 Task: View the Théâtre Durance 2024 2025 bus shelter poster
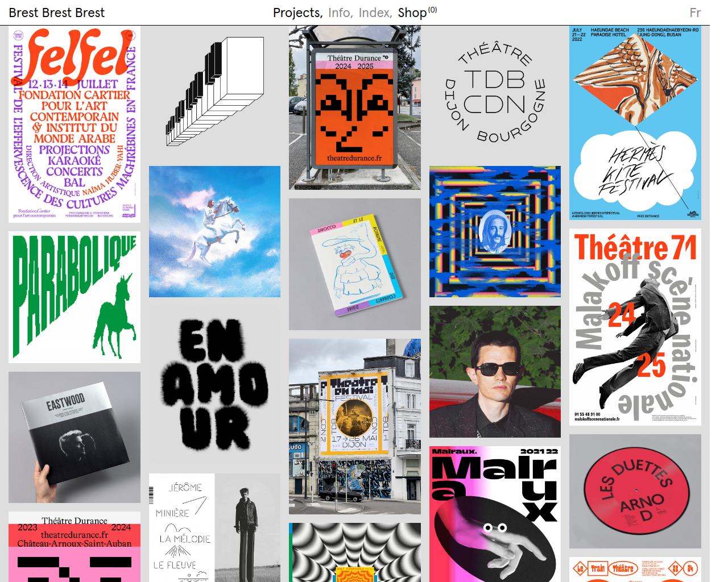click(355, 107)
